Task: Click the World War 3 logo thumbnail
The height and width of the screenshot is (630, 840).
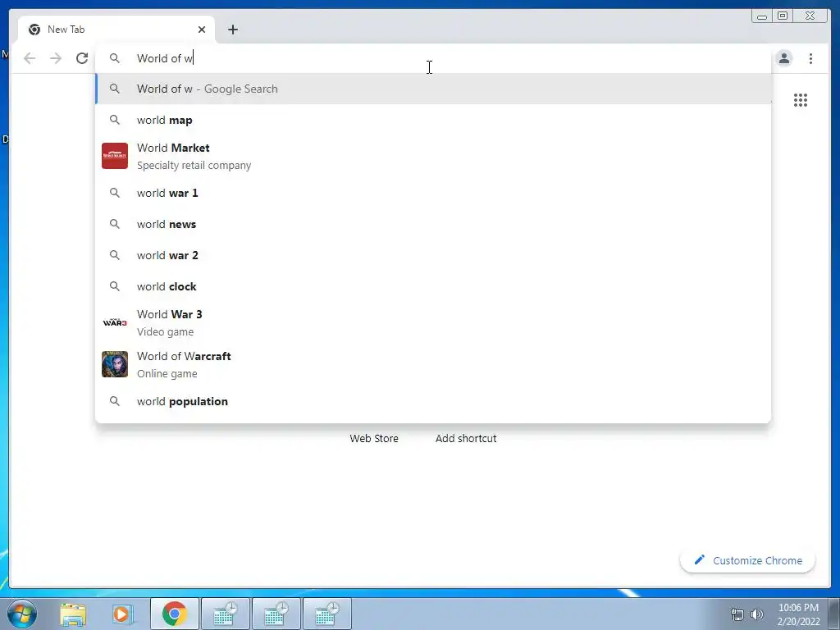Action: point(115,322)
